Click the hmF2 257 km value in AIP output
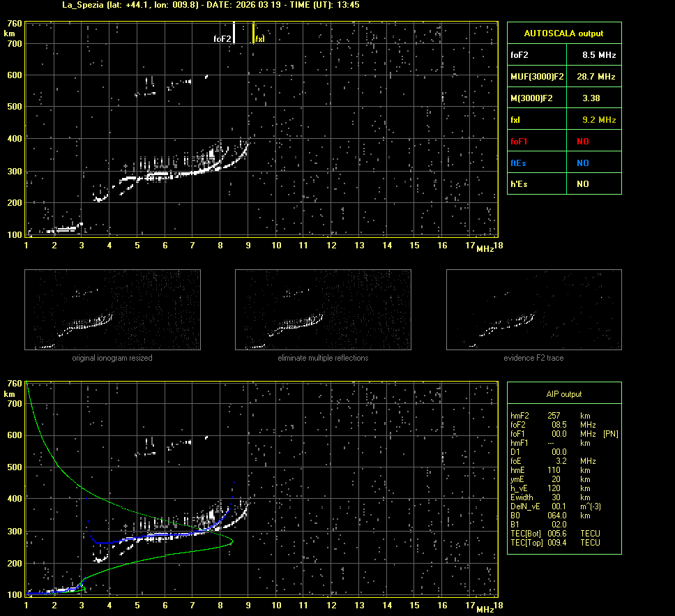Screen dimensions: 675x616 point(554,416)
